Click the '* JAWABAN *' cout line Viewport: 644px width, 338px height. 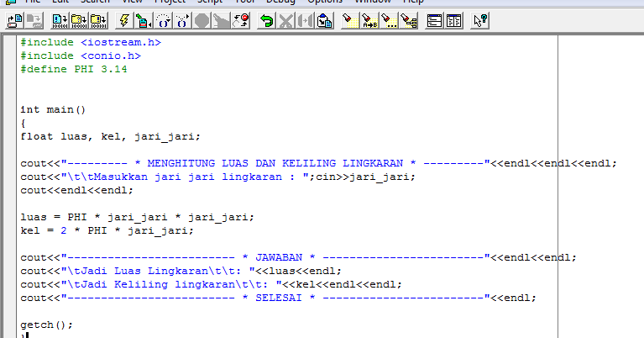pos(299,257)
